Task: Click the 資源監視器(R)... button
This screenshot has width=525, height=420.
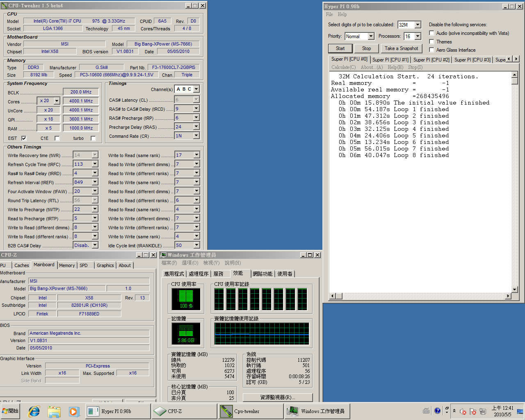Action: 278,397
